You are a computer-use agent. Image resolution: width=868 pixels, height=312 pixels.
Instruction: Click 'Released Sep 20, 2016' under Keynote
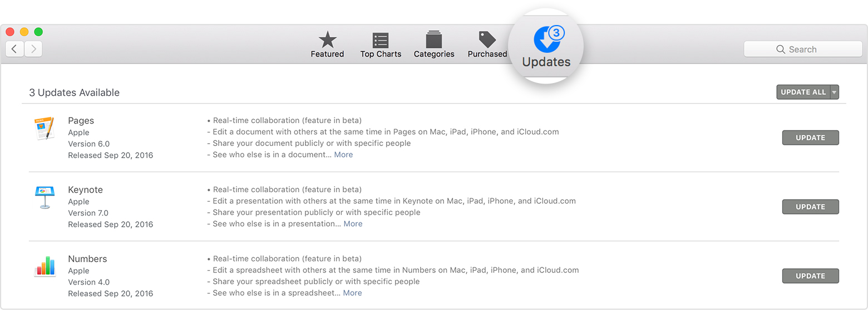click(111, 225)
